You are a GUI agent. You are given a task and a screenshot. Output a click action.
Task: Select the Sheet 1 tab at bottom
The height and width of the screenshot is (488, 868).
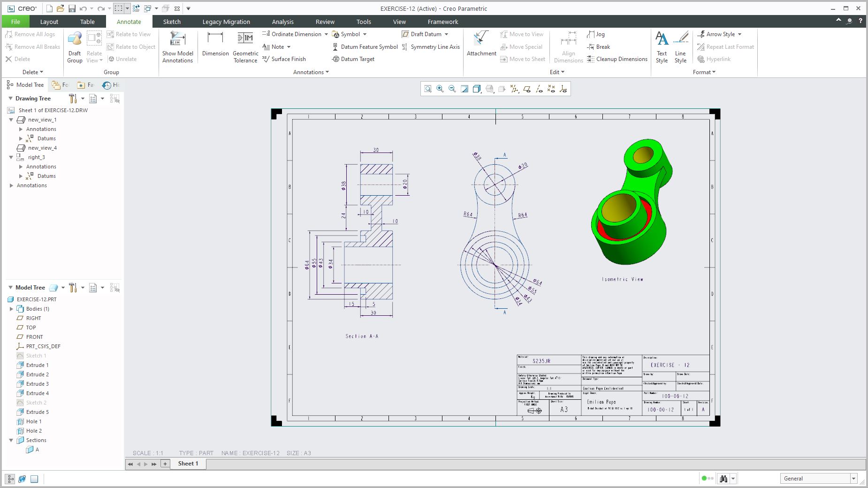[188, 464]
